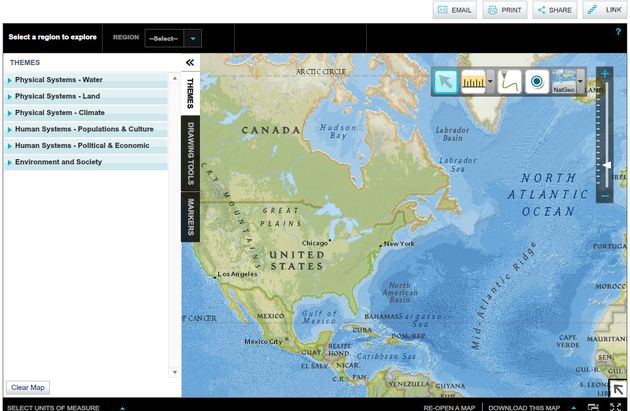
Task: Click the Mexico City label on map
Action: click(263, 341)
